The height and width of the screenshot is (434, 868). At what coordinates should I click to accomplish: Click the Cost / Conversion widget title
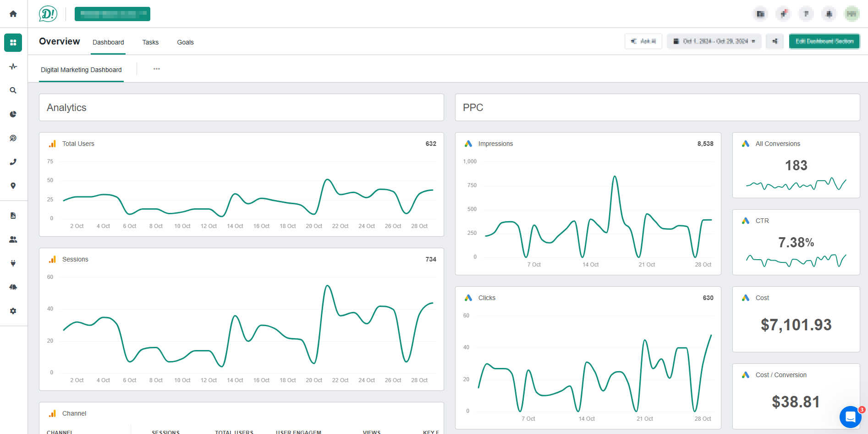pos(781,375)
